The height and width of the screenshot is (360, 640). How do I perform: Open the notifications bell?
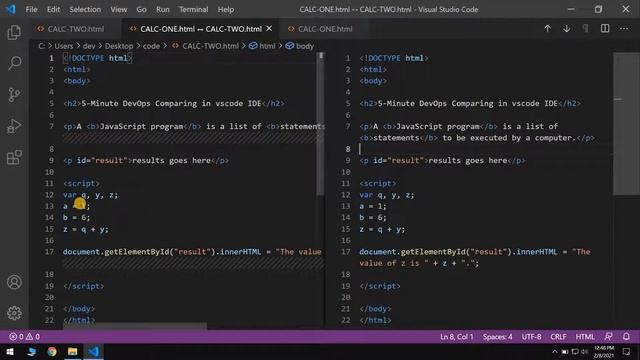tap(626, 337)
